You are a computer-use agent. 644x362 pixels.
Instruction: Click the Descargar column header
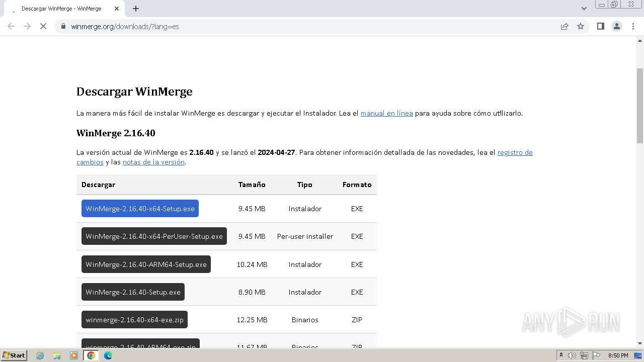98,185
